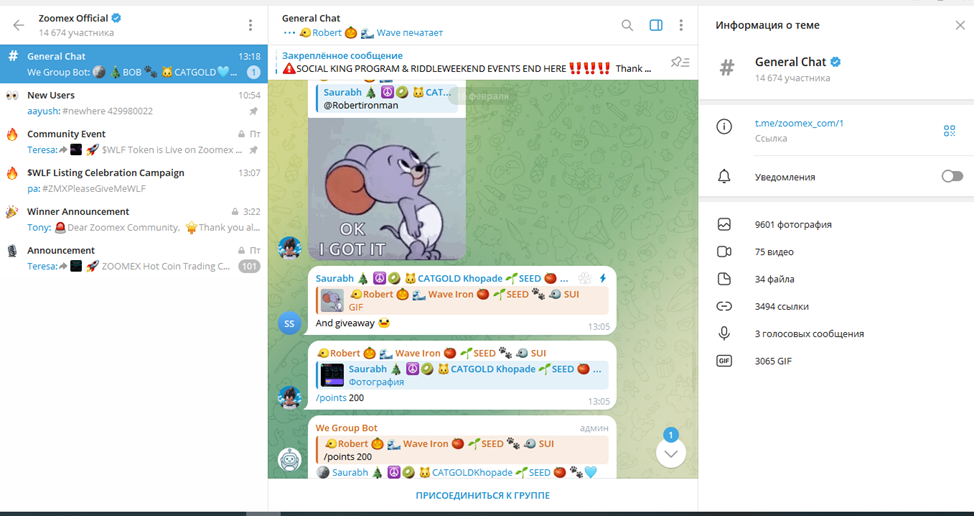
Task: Select the General Chat topic
Action: 134,64
